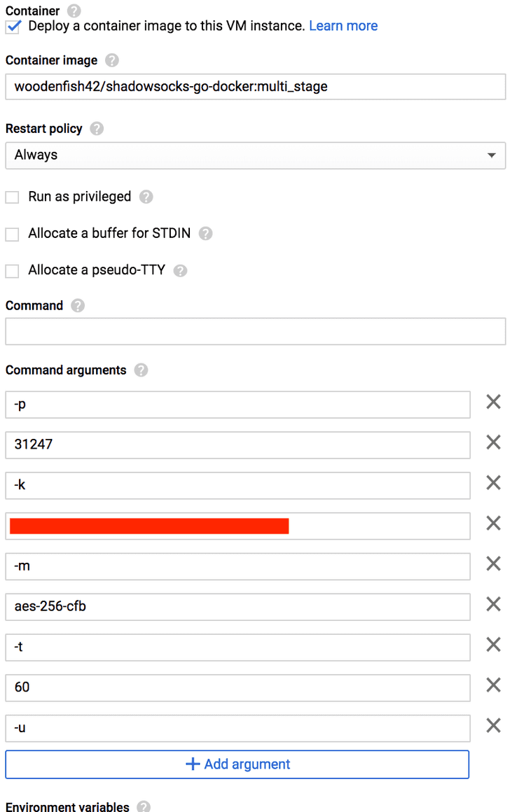Click inside the empty Command field
The image size is (510, 812).
tap(255, 330)
